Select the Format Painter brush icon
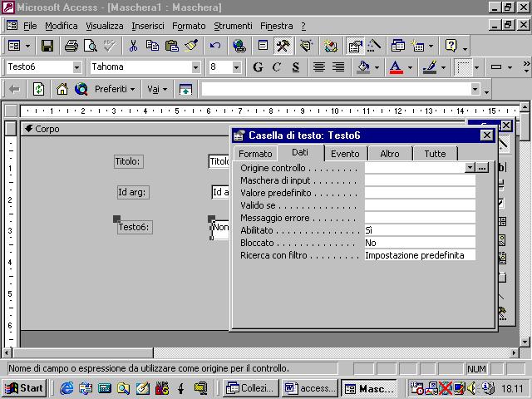Image resolution: width=532 pixels, height=399 pixels. 191,46
